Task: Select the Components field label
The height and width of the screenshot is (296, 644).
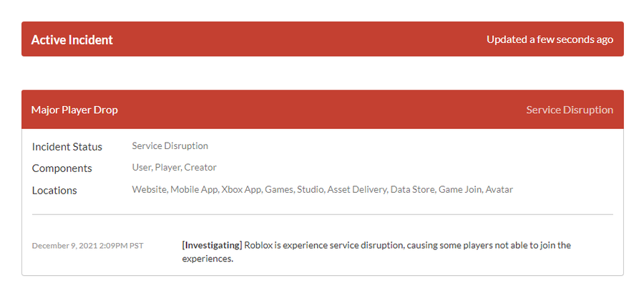Action: [62, 168]
